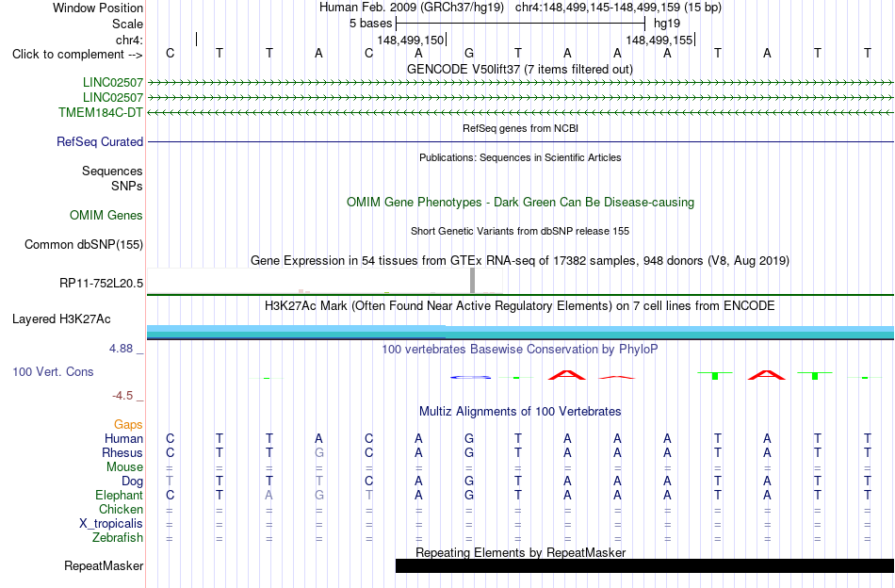The image size is (895, 588).
Task: Click the Dog species label
Action: pos(132,482)
